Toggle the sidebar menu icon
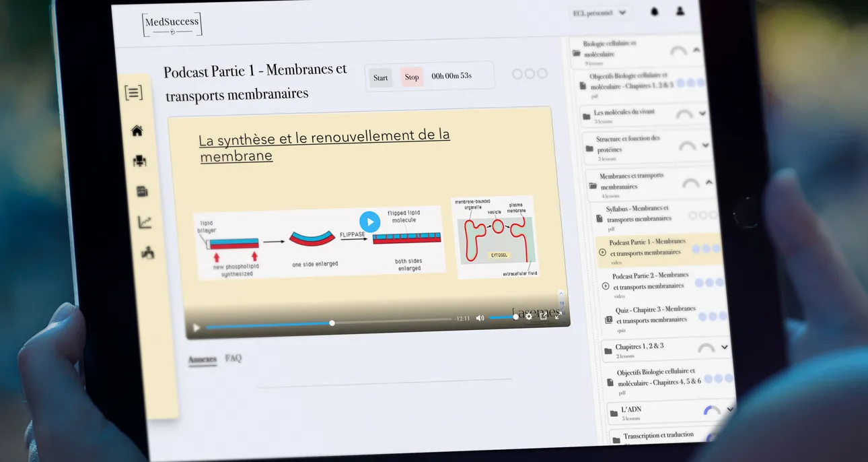868x462 pixels. 133,93
